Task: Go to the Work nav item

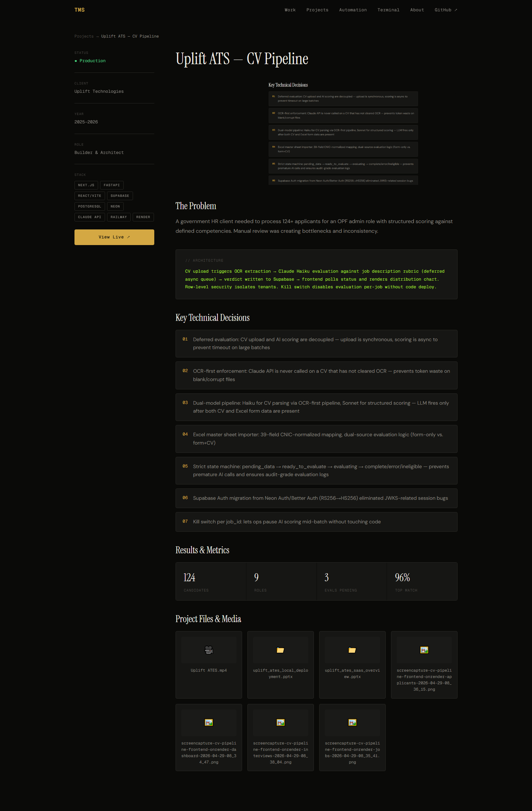Action: [x=290, y=10]
